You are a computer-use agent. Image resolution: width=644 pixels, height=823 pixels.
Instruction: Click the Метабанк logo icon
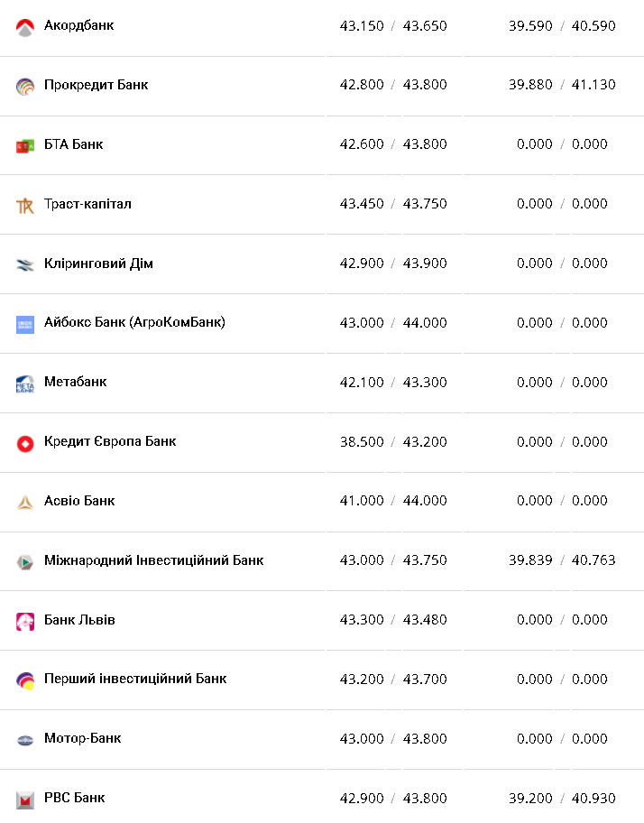(25, 384)
